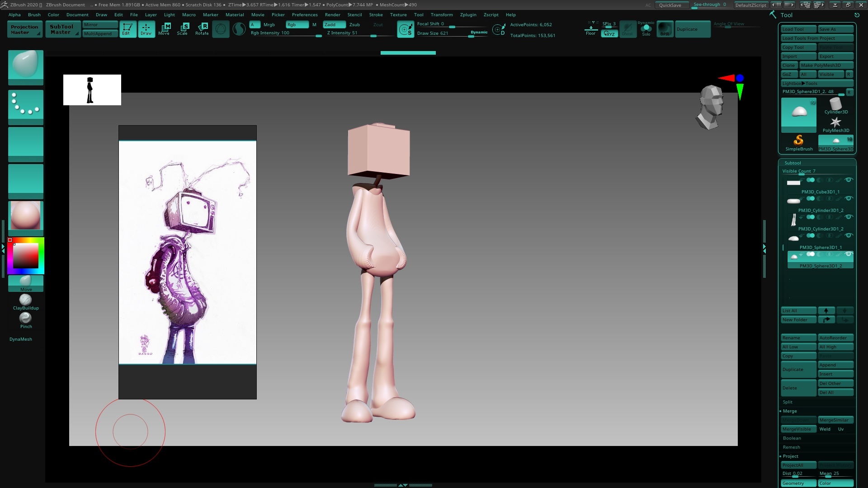Pick a color in the color picker square
The image size is (868, 488).
pyautogui.click(x=26, y=256)
